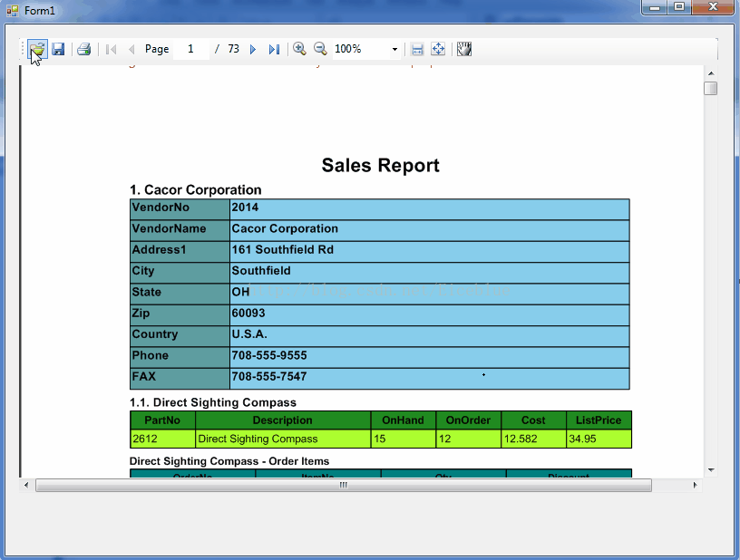Click the horizontal scrollbar left arrow

(x=26, y=485)
